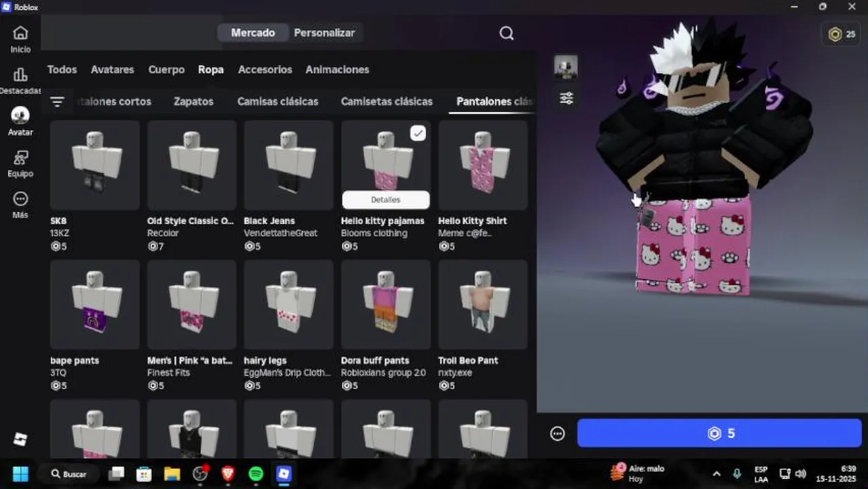868x489 pixels.
Task: Click the Aire: malo weather widget
Action: (x=638, y=474)
